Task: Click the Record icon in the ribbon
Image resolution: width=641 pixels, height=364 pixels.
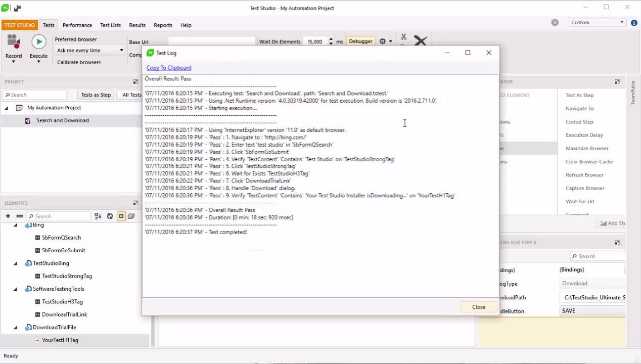Action: click(14, 42)
